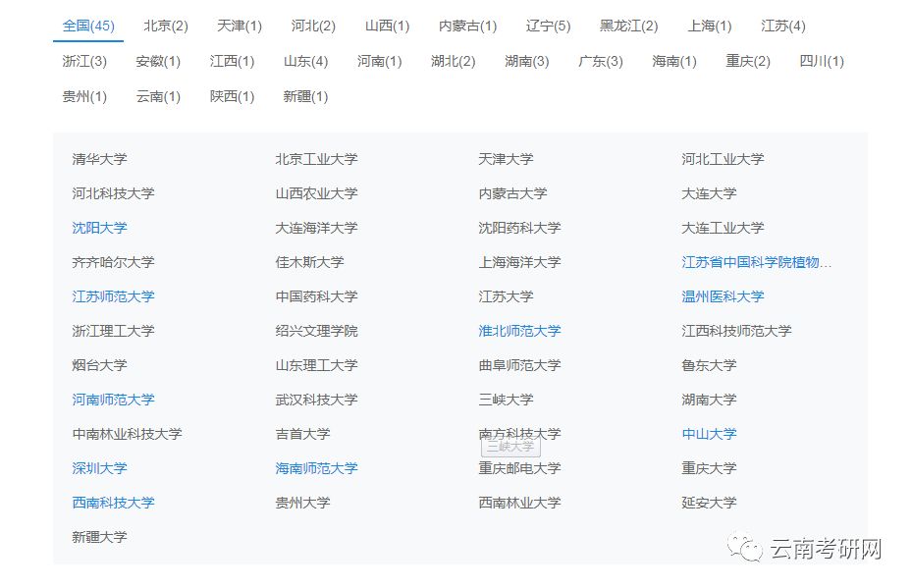Open the 天津(1) region tab
Viewport: 911px width, 588px height.
coord(240,27)
